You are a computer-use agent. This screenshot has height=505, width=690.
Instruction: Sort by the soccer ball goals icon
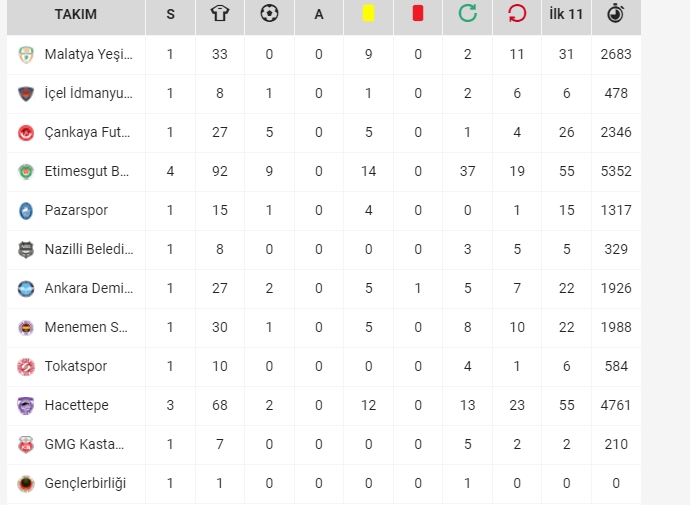(269, 14)
